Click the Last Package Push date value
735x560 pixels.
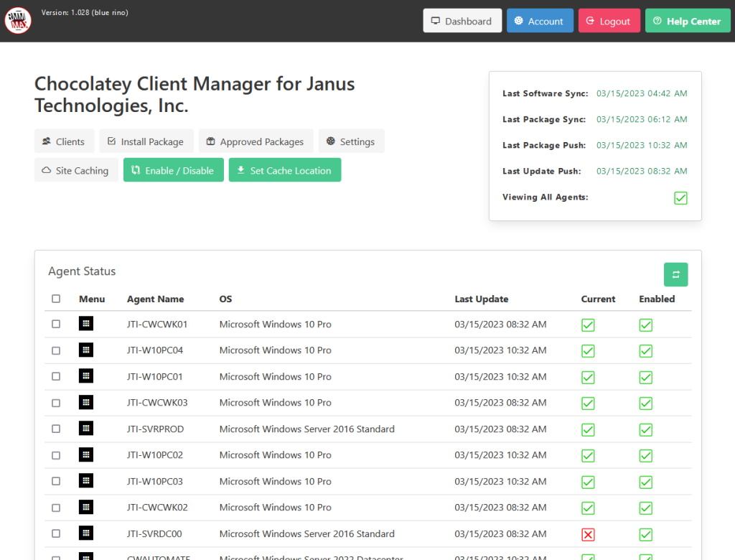click(x=642, y=145)
